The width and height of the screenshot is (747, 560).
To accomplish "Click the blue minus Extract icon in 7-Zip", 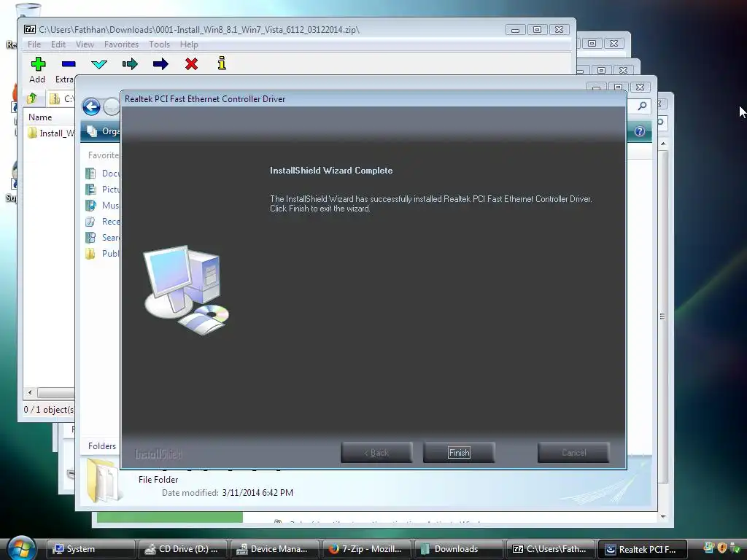I will pos(69,64).
